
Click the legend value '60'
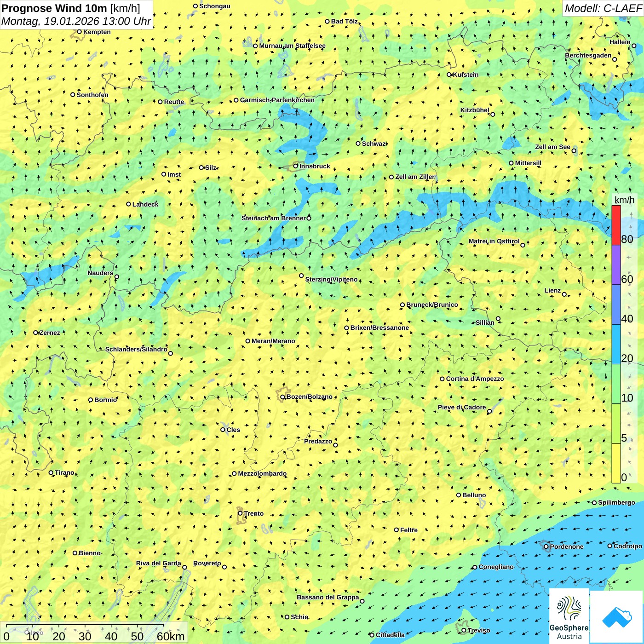[627, 279]
